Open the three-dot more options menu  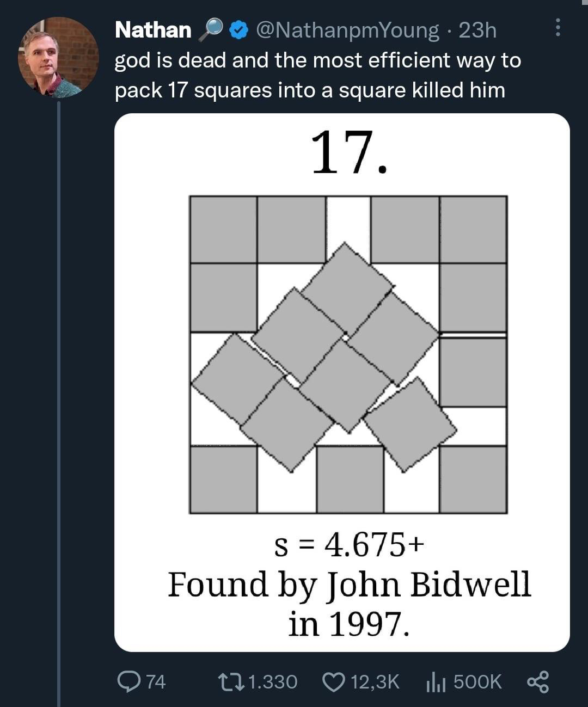point(557,28)
